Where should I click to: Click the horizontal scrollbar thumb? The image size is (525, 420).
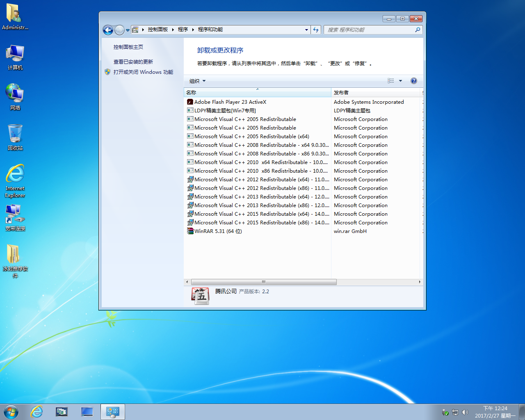click(264, 282)
